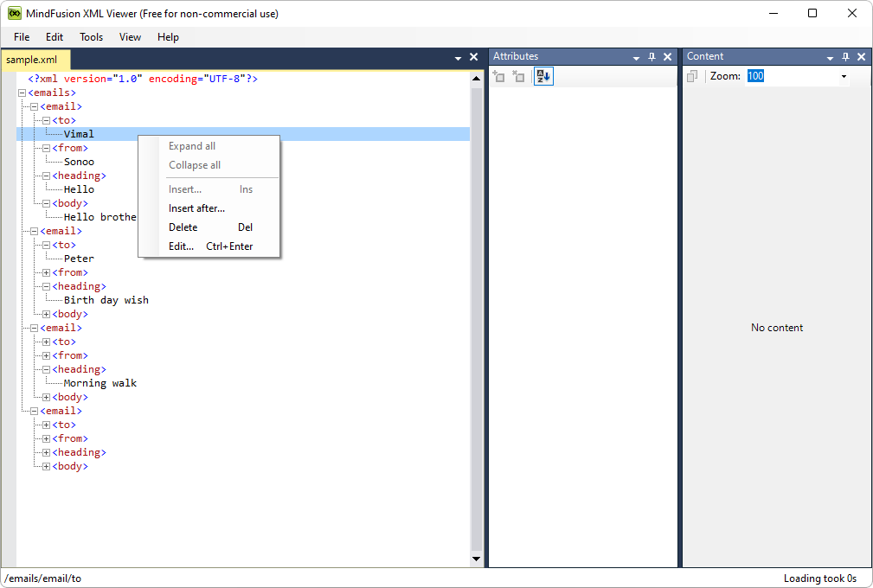Minimize the XML Viewer window

pos(774,13)
